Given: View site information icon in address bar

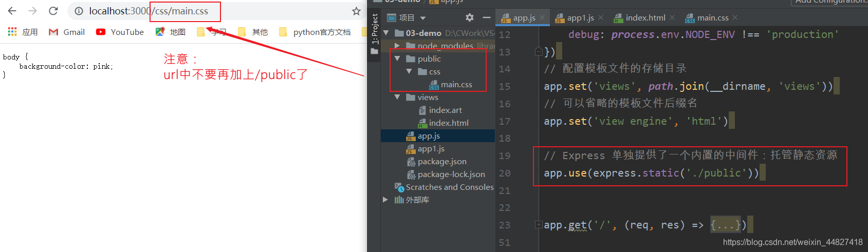Looking at the screenshot, I should 79,11.
